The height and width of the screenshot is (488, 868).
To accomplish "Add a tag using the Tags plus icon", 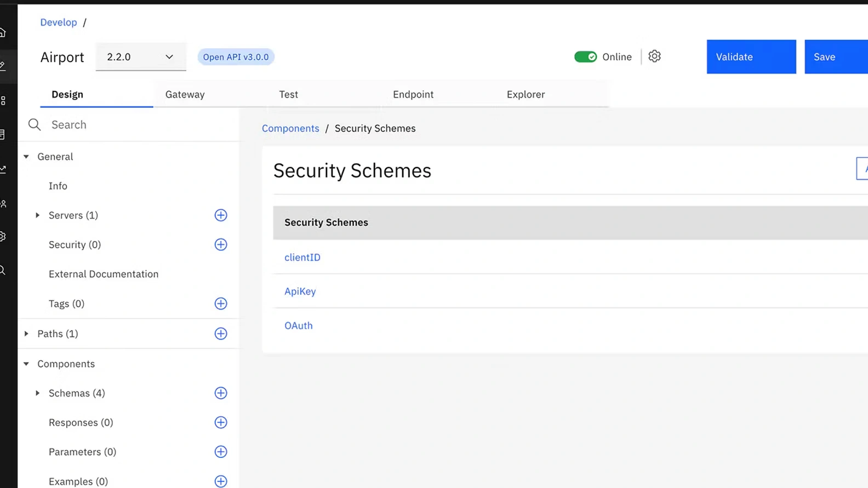I will click(221, 303).
